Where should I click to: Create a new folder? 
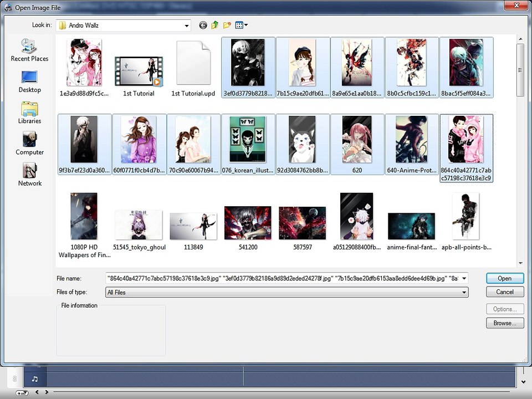coord(227,25)
